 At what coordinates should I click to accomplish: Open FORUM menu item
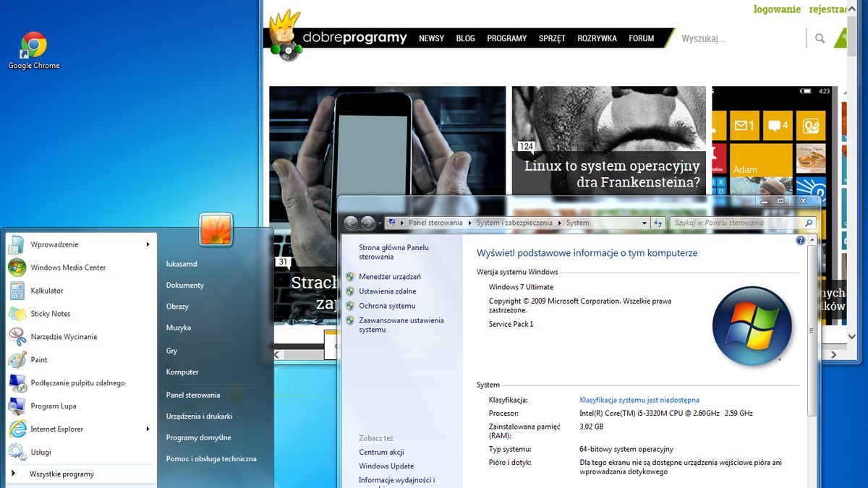[x=642, y=38]
